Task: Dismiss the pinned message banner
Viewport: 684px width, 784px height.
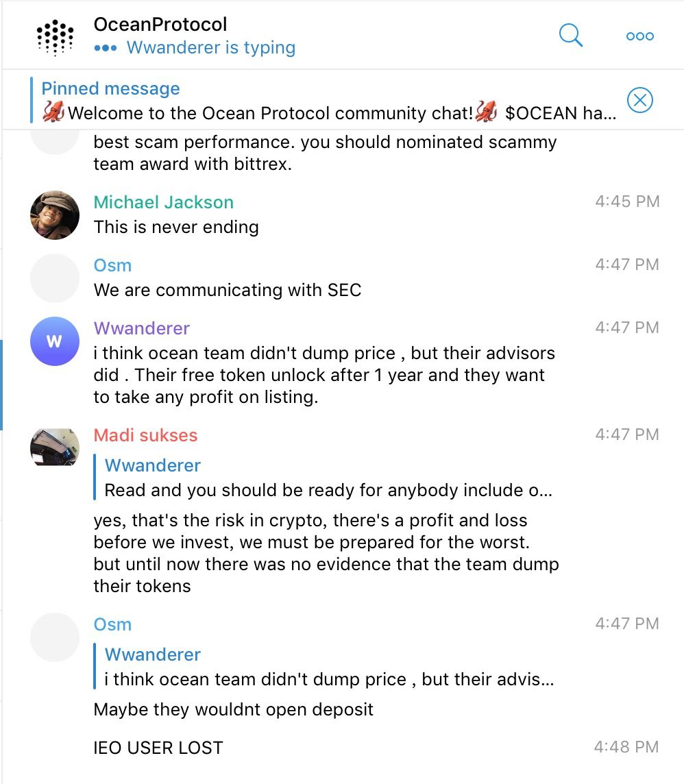Action: (640, 100)
